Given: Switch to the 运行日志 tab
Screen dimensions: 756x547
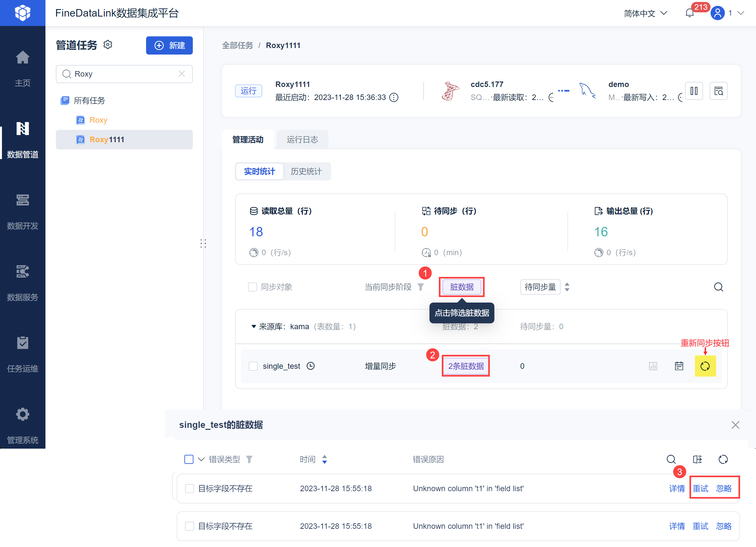Looking at the screenshot, I should tap(302, 139).
